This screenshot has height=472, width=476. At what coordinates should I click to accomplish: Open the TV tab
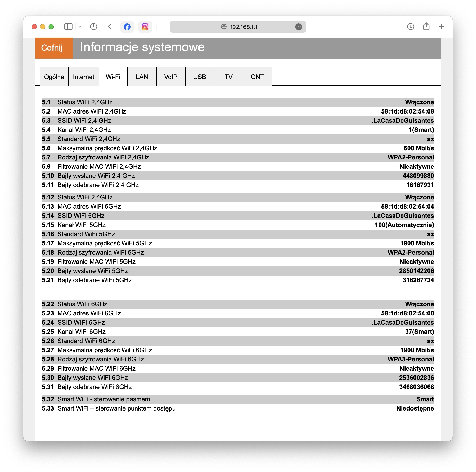tap(228, 77)
